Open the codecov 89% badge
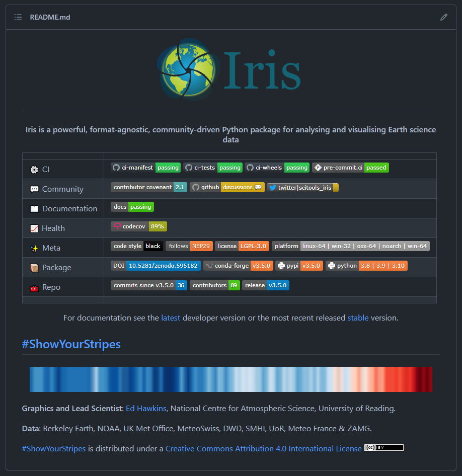Screen dimensions: 462x476 click(x=139, y=226)
